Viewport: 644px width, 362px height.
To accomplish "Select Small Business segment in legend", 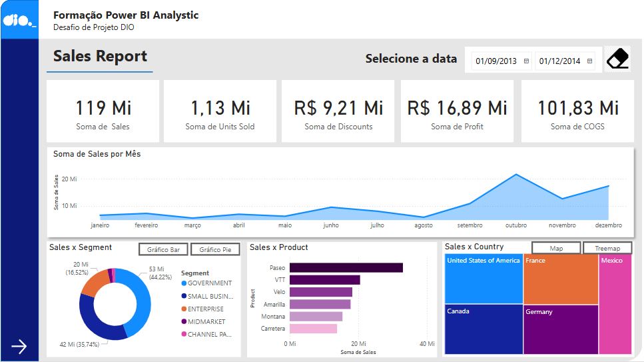I will point(210,297).
